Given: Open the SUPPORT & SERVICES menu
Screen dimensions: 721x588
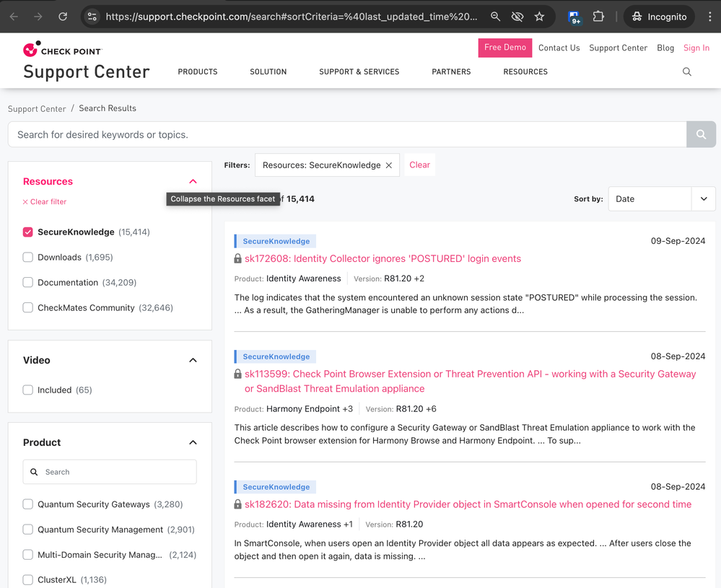Looking at the screenshot, I should click(x=359, y=71).
